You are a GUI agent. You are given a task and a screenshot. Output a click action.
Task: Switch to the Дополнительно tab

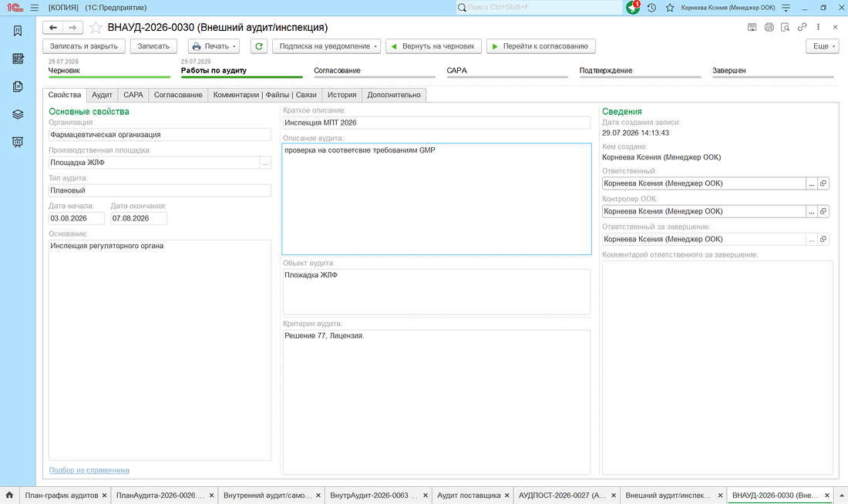394,96
